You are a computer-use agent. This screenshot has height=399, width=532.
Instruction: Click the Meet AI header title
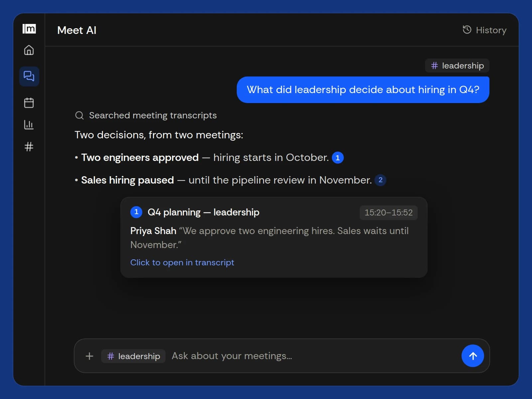coord(77,30)
